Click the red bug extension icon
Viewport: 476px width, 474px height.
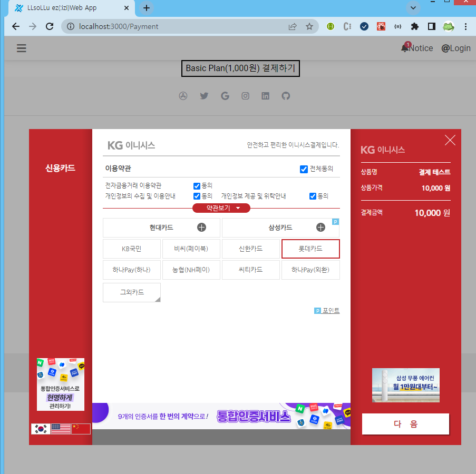[381, 27]
